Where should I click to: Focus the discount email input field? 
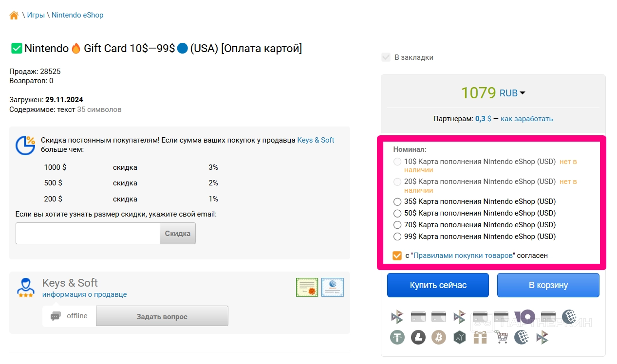click(x=88, y=234)
